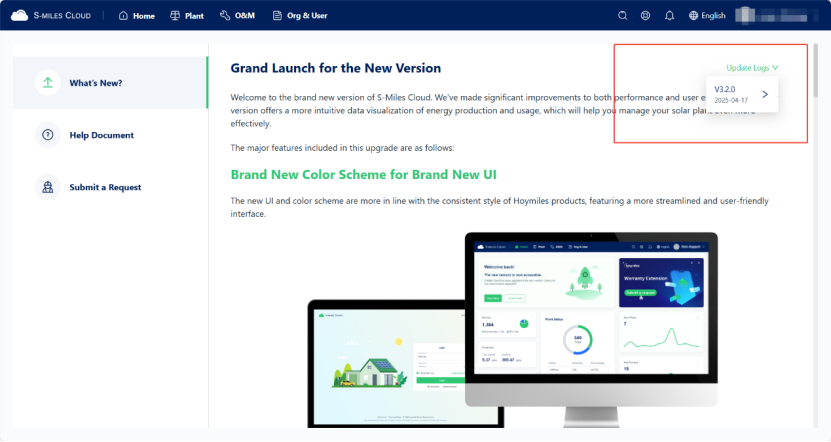
Task: Click the page vertical scrollbar
Action: click(816, 70)
